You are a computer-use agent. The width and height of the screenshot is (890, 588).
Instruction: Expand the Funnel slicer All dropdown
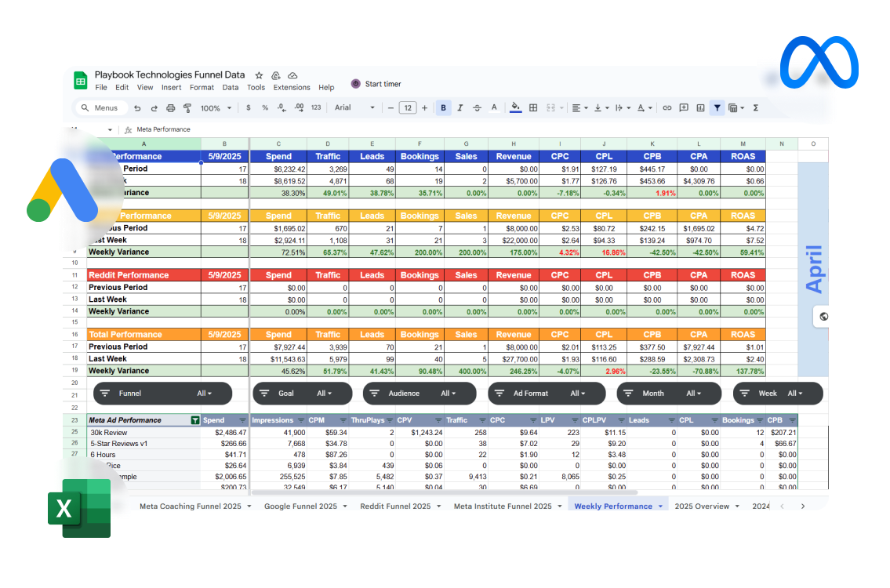pyautogui.click(x=205, y=394)
